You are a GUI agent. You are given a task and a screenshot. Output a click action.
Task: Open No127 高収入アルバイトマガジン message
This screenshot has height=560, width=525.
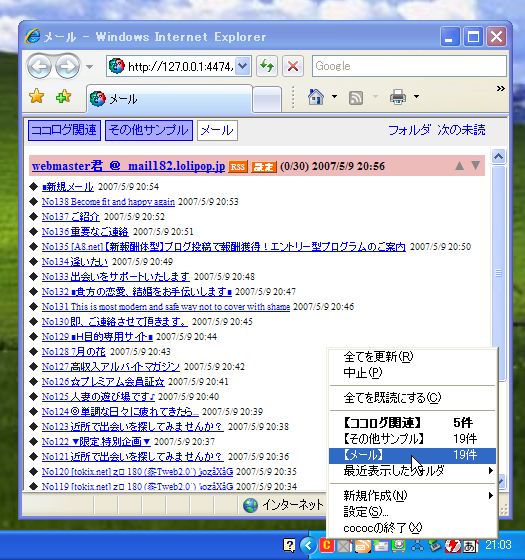(111, 366)
